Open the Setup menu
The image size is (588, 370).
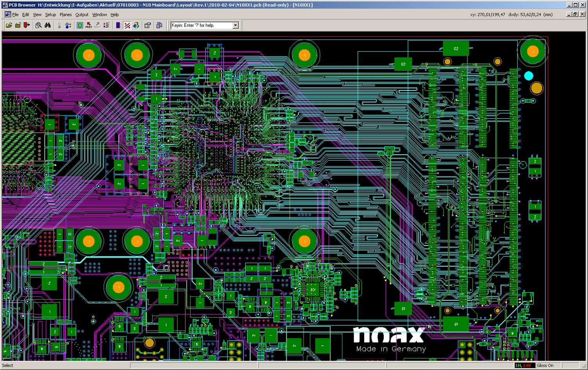click(50, 14)
